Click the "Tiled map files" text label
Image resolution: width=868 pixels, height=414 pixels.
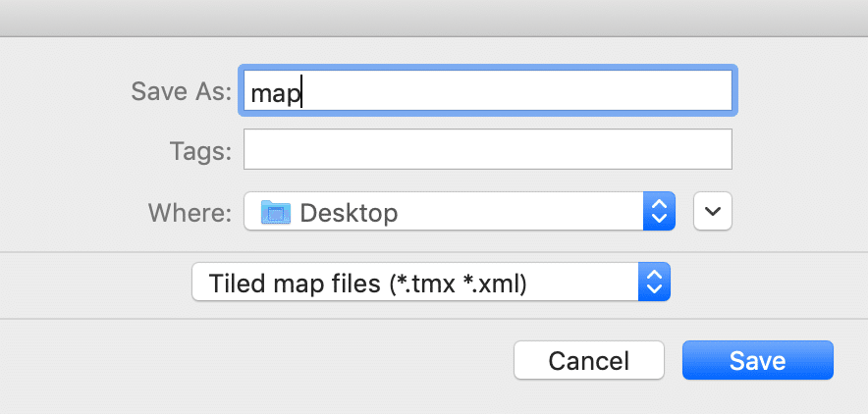point(293,284)
